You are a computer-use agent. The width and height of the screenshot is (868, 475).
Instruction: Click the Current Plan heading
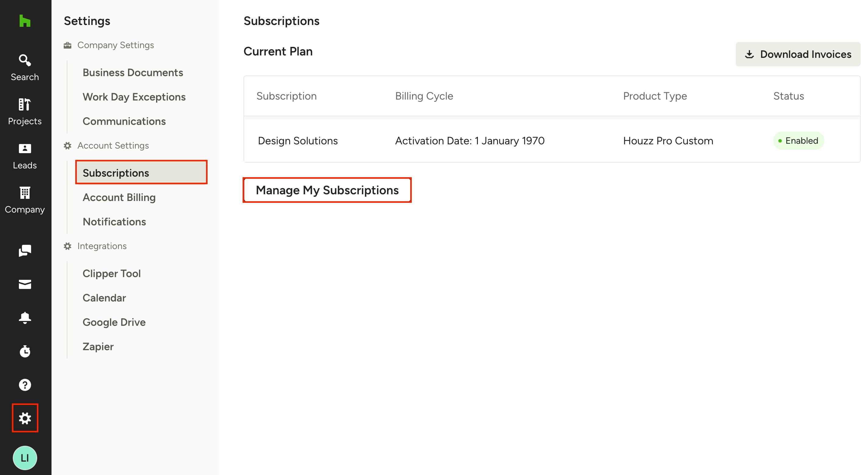pyautogui.click(x=278, y=51)
